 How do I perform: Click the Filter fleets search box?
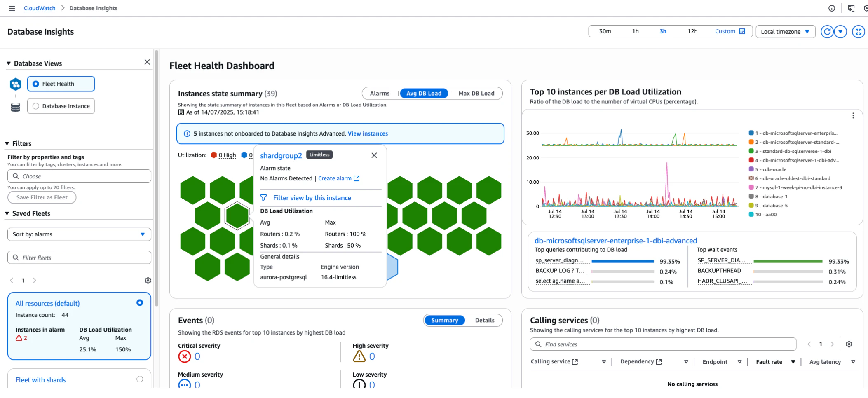(79, 258)
